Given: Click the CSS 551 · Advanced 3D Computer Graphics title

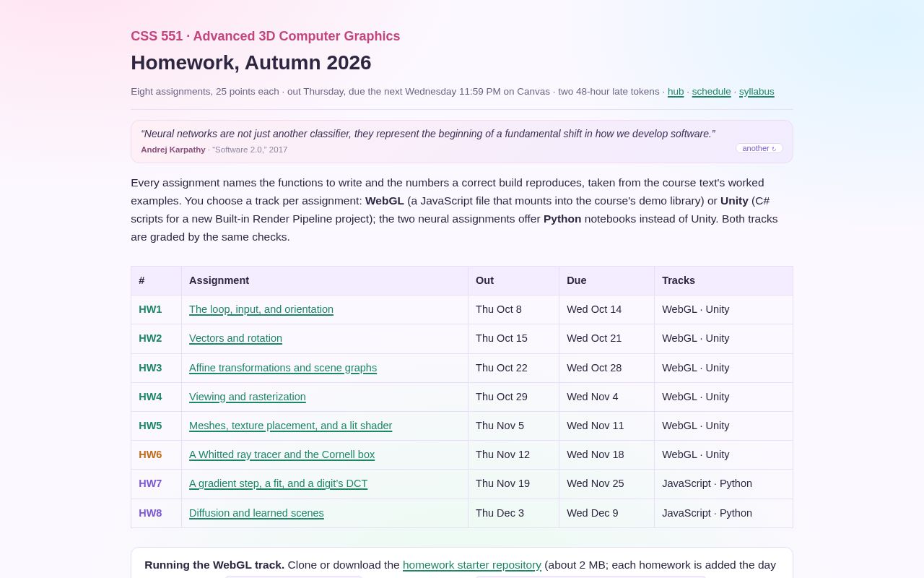Looking at the screenshot, I should pyautogui.click(x=265, y=36).
